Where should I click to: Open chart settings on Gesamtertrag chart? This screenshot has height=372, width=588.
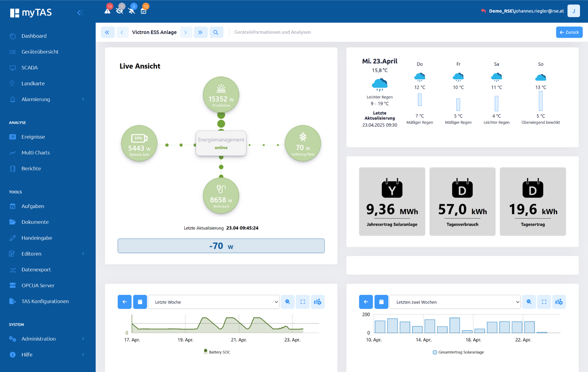[559, 302]
